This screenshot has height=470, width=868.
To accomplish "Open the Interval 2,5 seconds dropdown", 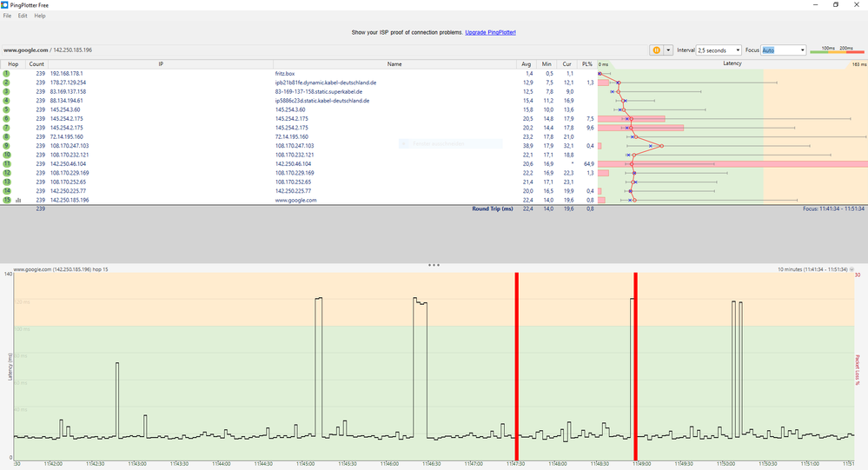I will [719, 50].
